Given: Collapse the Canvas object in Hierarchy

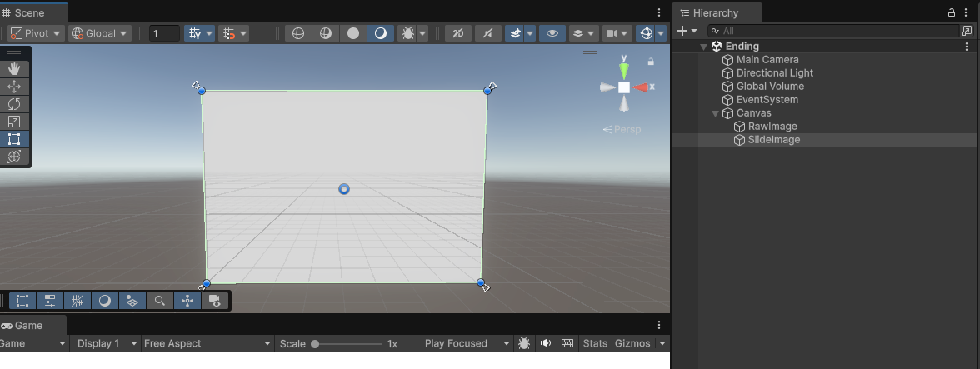Looking at the screenshot, I should pos(715,113).
